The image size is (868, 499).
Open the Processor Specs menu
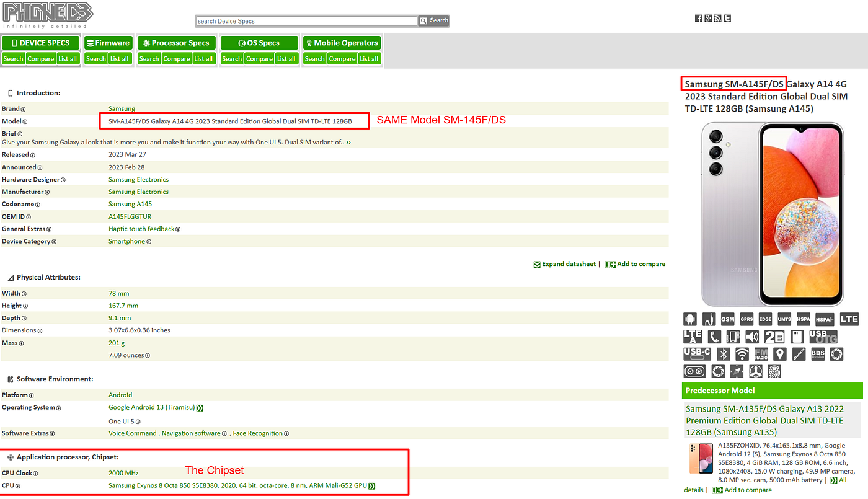point(177,43)
